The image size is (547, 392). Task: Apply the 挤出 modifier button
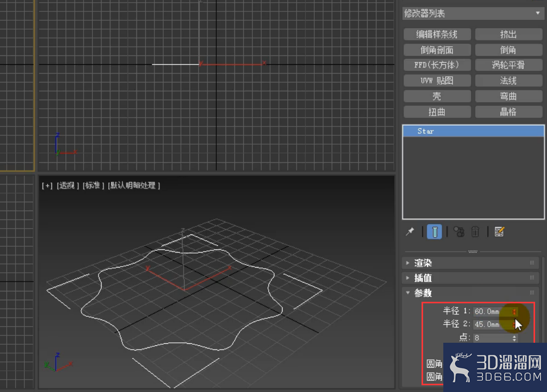point(508,34)
